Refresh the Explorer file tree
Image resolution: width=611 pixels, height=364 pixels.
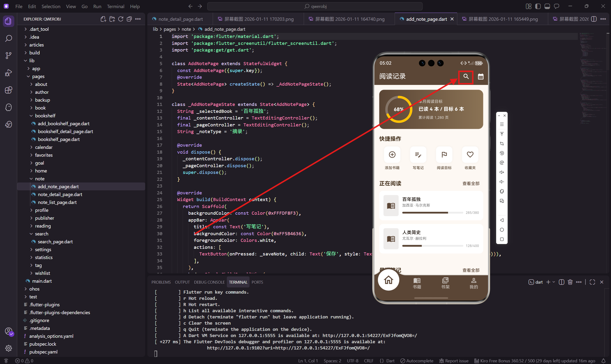(x=121, y=19)
